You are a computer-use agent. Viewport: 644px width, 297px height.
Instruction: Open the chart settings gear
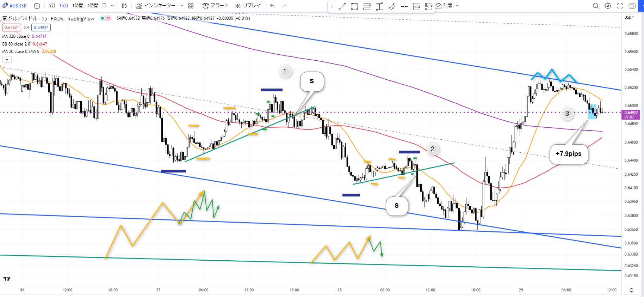[608, 6]
